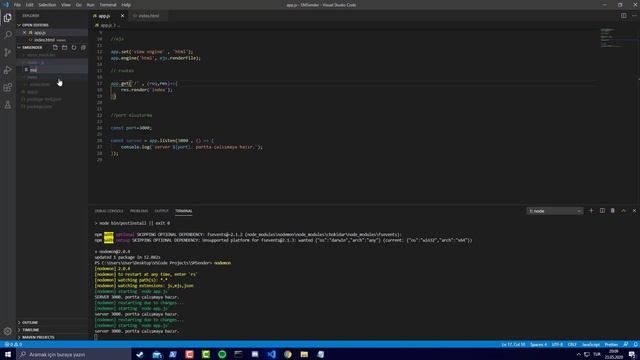Open Chrome from the Windows taskbar
The height and width of the screenshot is (360, 640).
click(288, 354)
